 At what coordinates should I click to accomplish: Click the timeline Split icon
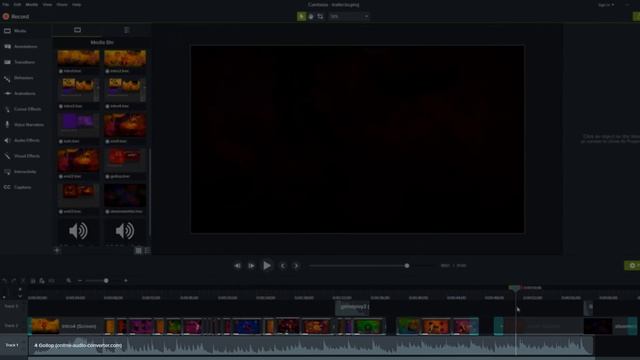[x=51, y=281]
